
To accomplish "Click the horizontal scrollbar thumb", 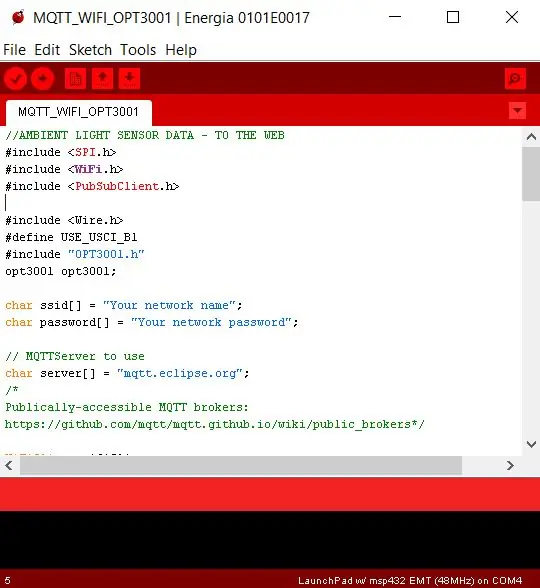I will tap(241, 466).
